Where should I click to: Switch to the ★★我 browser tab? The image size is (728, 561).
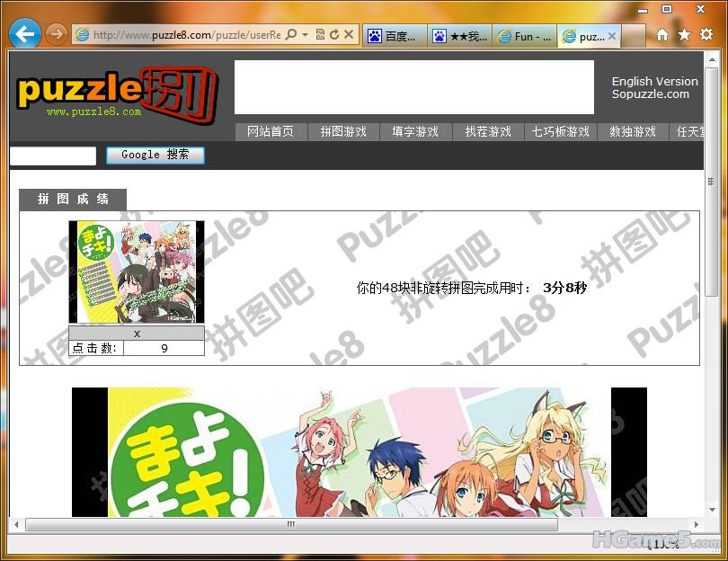(x=459, y=36)
